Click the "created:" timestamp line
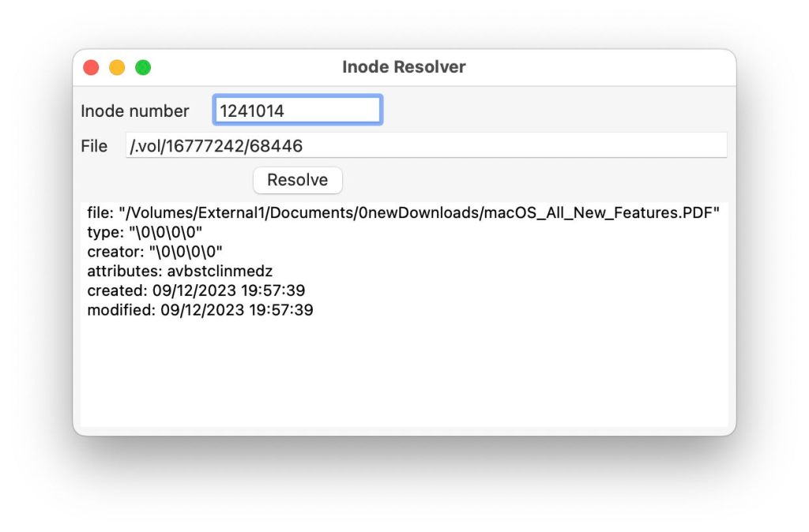Image resolution: width=809 pixels, height=532 pixels. tap(196, 290)
